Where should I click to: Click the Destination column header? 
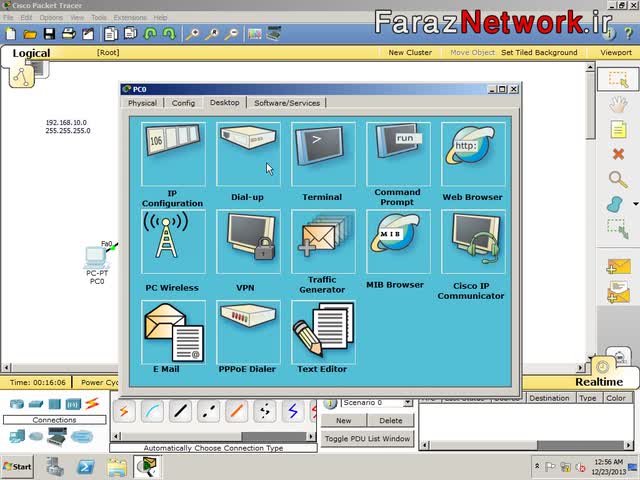[549, 398]
